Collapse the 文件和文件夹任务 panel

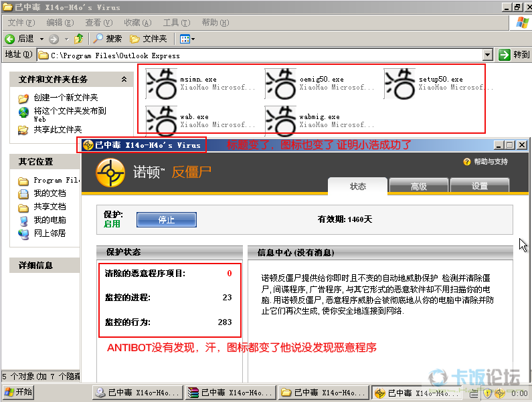[124, 79]
